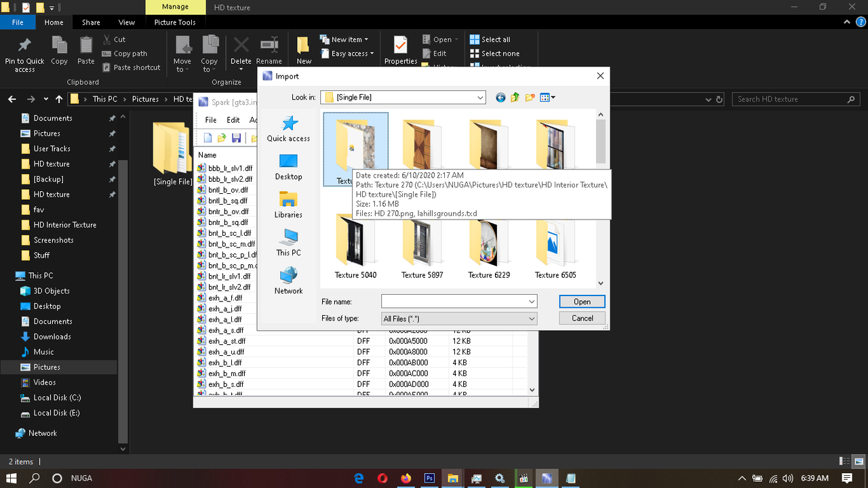Viewport: 868px width, 488px height.
Task: Select Quick access in Import places bar
Action: click(x=288, y=128)
